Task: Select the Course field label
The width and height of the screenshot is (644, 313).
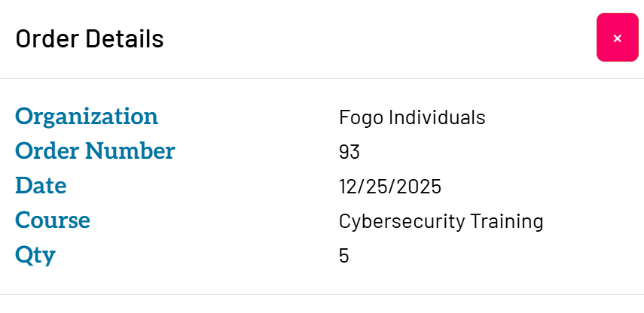Action: 53,220
